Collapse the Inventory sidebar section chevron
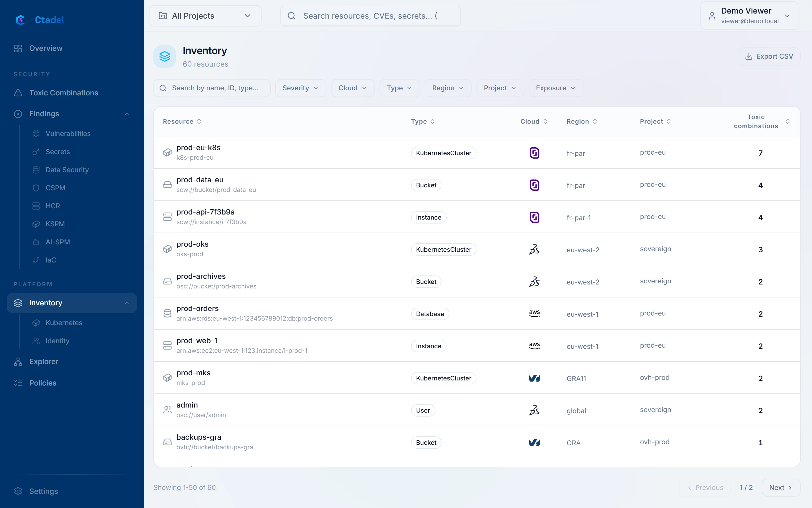812x508 pixels. (x=127, y=303)
